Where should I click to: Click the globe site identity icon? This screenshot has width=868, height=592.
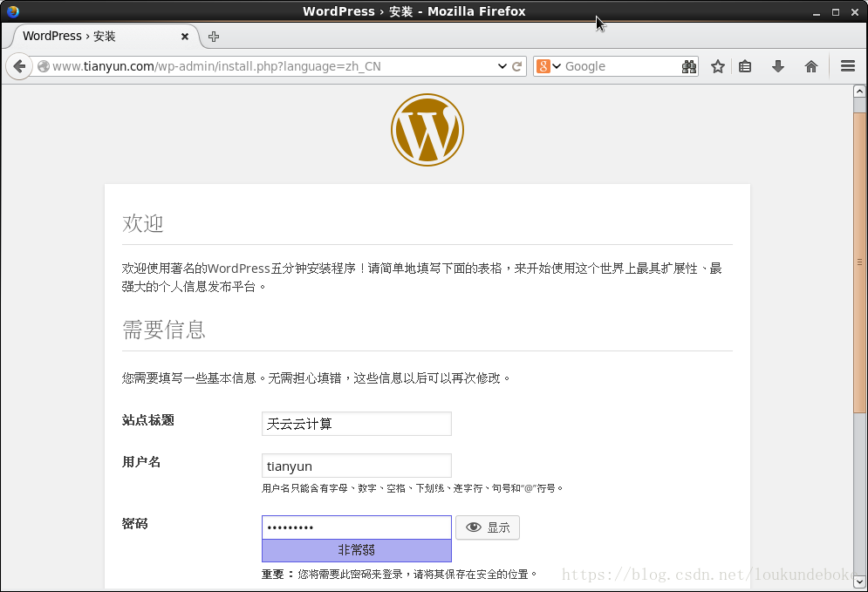tap(43, 66)
